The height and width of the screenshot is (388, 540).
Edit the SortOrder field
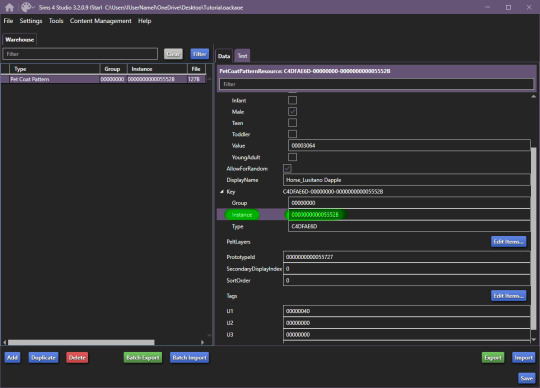407,280
